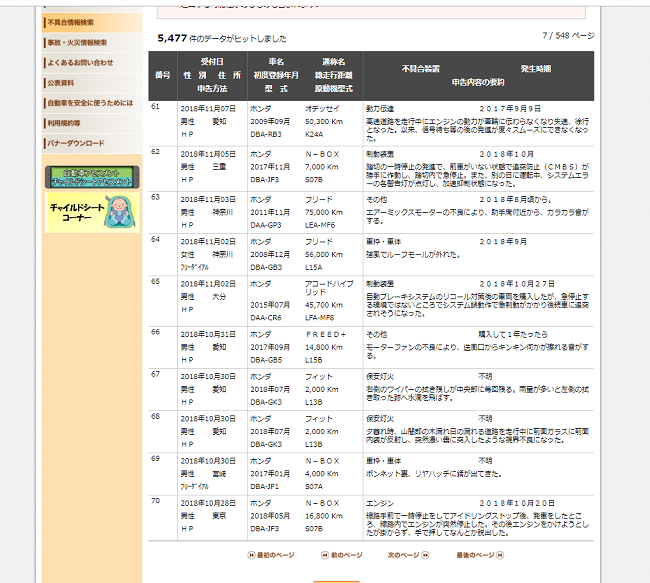Click type code DAA-GP3
The width and height of the screenshot is (650, 583).
(266, 225)
